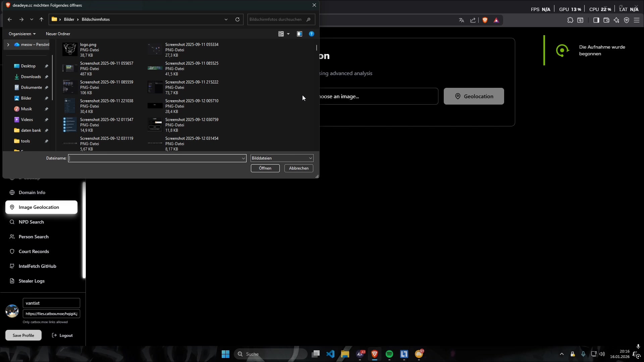The image size is (644, 362).
Task: Open Visual Studio Code from the taskbar
Action: [x=330, y=354]
